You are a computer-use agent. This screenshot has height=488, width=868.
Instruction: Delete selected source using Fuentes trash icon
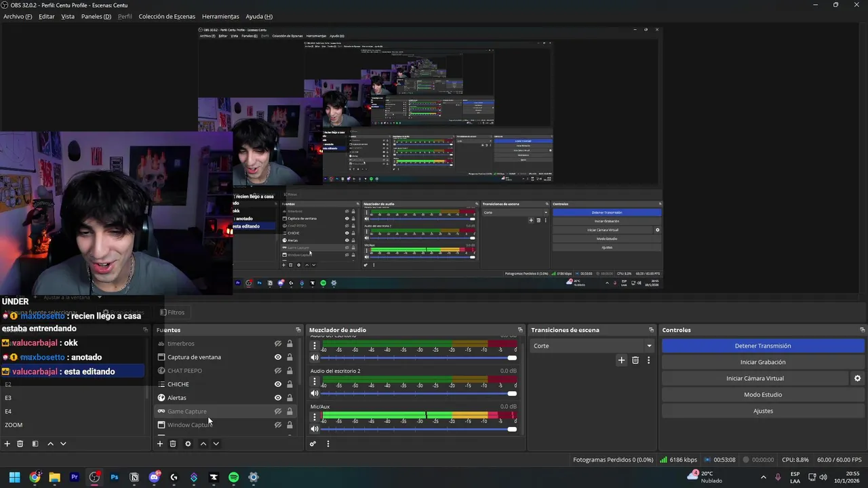point(173,444)
